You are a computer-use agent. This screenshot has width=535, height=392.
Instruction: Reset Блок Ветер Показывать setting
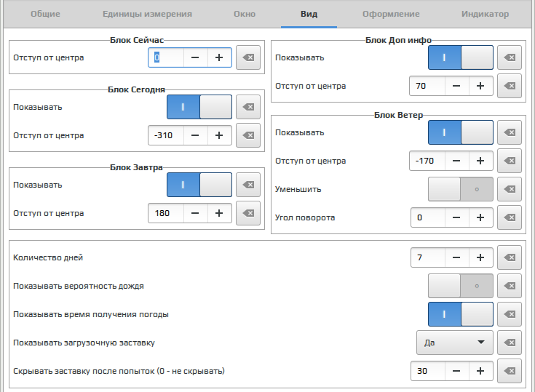click(x=510, y=132)
